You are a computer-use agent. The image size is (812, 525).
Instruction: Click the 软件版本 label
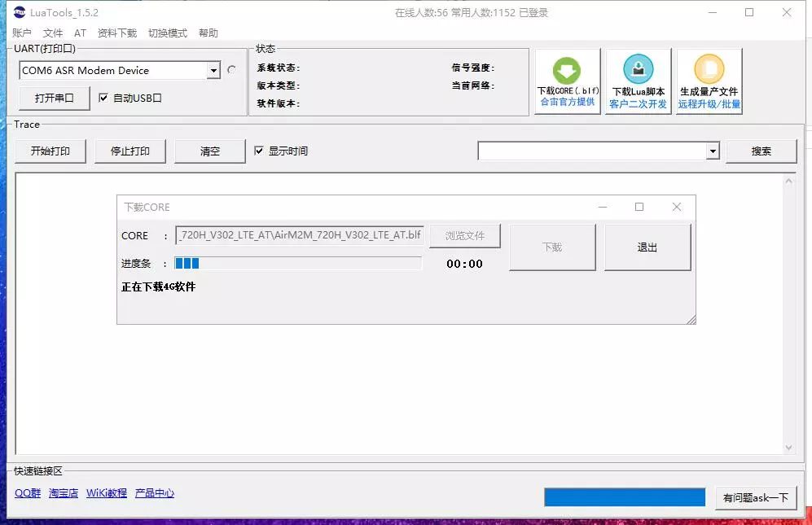click(x=278, y=103)
